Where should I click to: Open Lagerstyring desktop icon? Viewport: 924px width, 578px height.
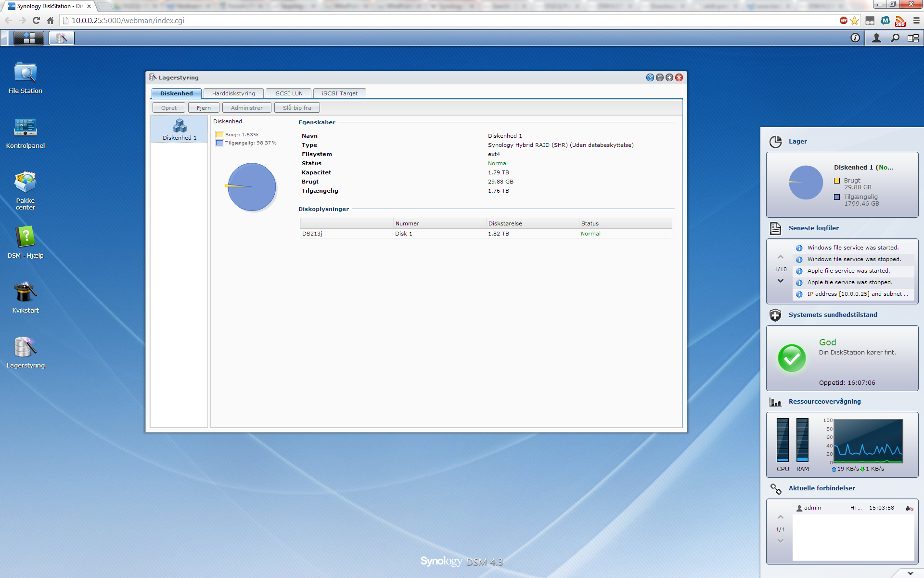pos(26,352)
